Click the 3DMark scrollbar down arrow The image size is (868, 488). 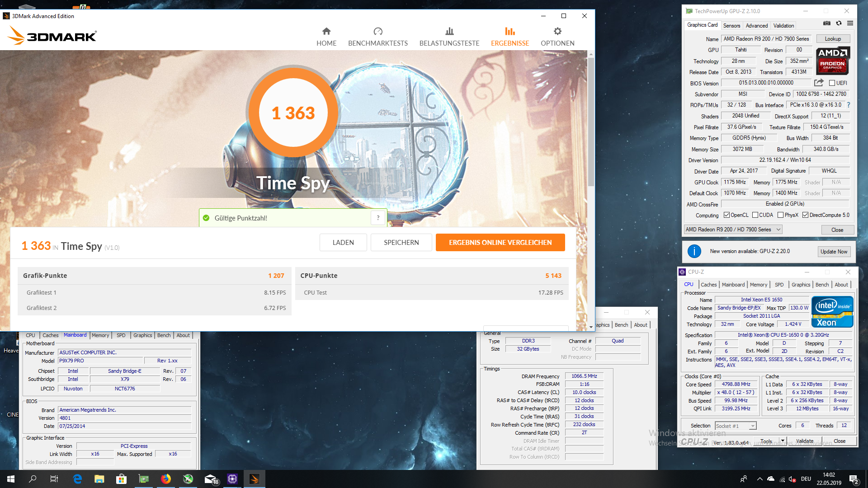click(590, 326)
